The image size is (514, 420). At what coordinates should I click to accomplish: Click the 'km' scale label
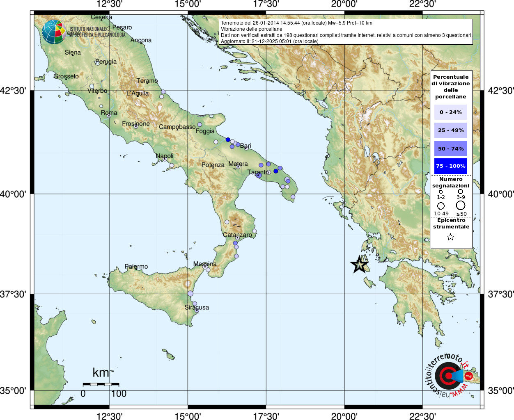pyautogui.click(x=101, y=372)
